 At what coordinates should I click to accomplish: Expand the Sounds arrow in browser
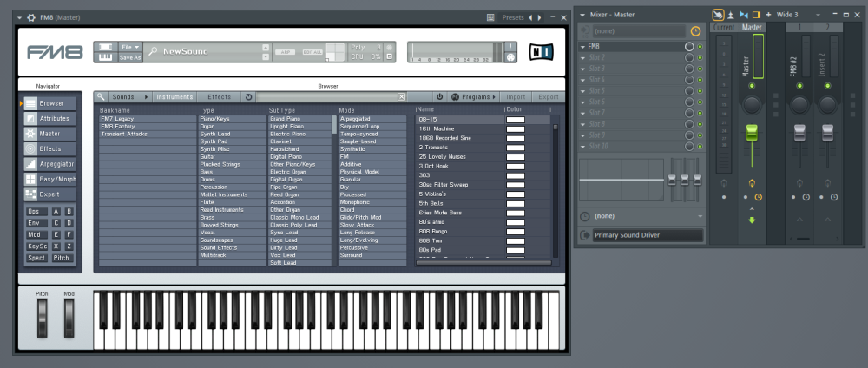[x=146, y=97]
